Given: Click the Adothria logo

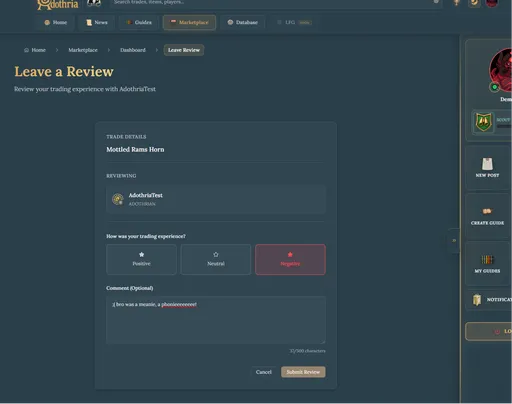Looking at the screenshot, I should 58,5.
